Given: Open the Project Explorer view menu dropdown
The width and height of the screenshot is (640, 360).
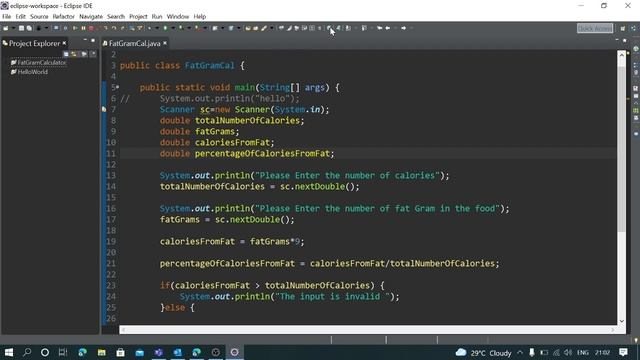Looking at the screenshot, I should pos(93,54).
